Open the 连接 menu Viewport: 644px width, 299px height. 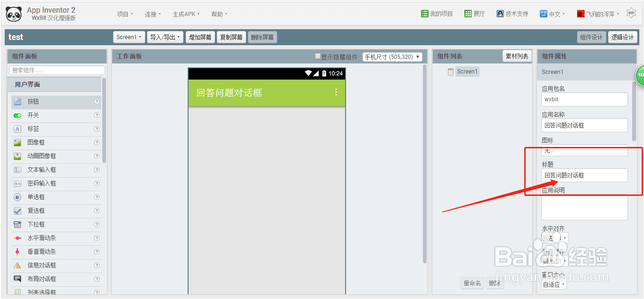tap(153, 14)
